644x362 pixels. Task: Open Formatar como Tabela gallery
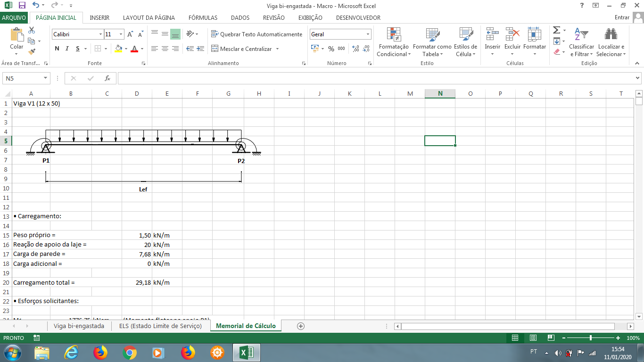tap(432, 42)
